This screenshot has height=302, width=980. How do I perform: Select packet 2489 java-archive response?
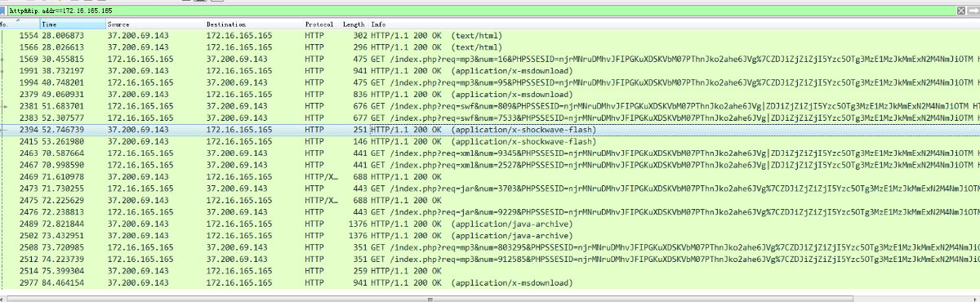[490, 224]
